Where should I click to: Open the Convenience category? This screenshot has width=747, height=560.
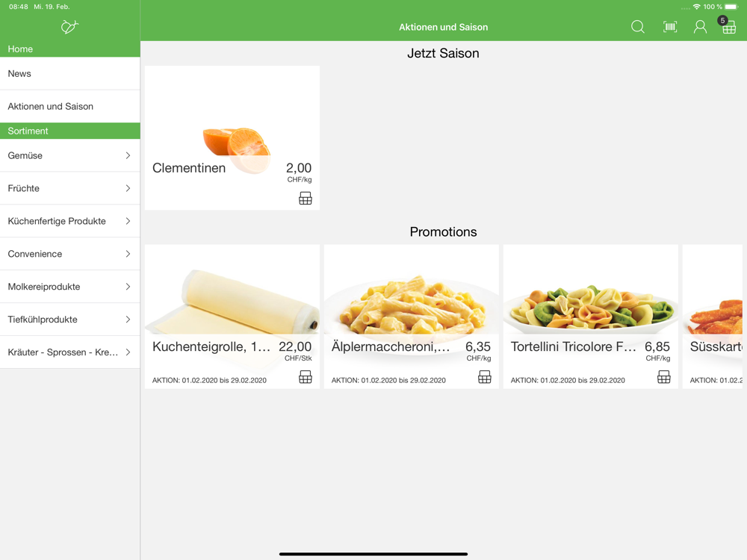[x=70, y=255]
